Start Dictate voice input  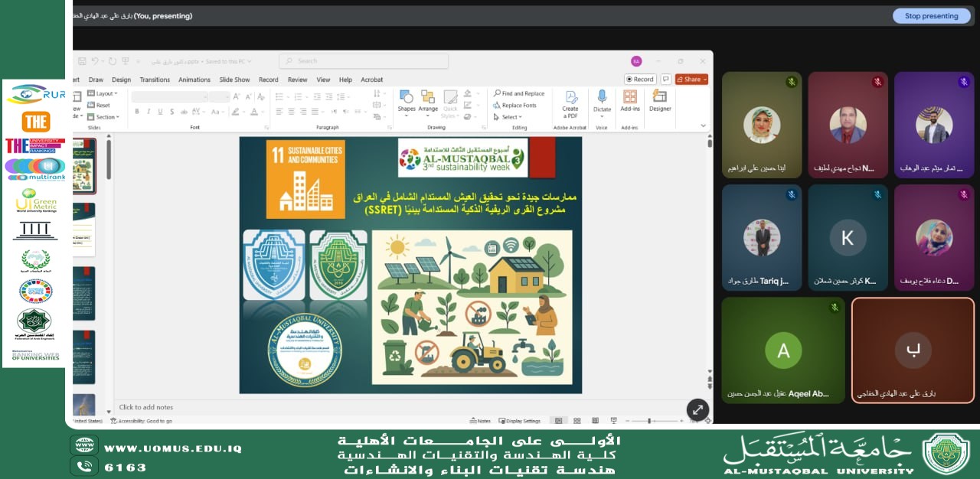[x=602, y=100]
